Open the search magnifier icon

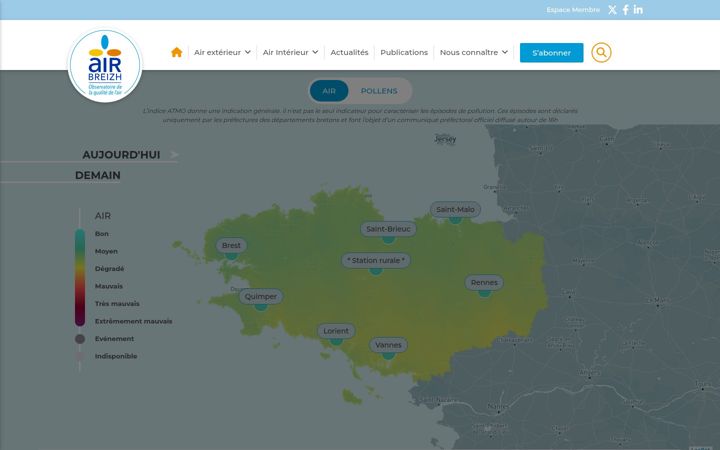(601, 52)
